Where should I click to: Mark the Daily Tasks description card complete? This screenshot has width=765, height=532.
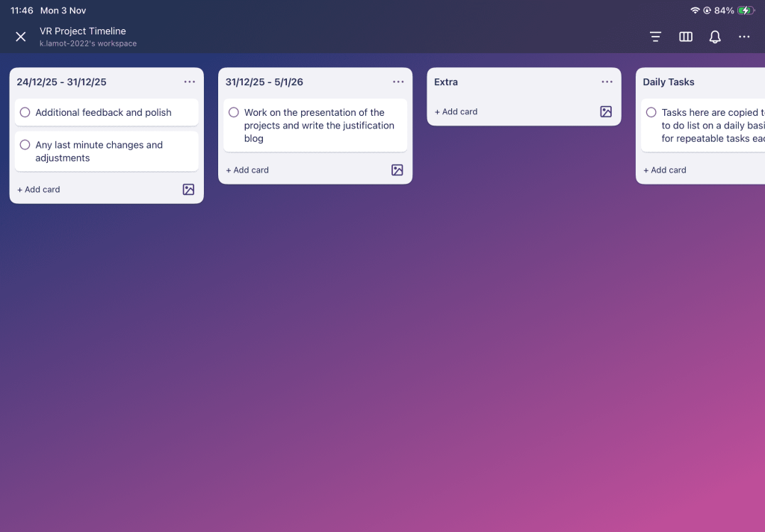point(651,113)
